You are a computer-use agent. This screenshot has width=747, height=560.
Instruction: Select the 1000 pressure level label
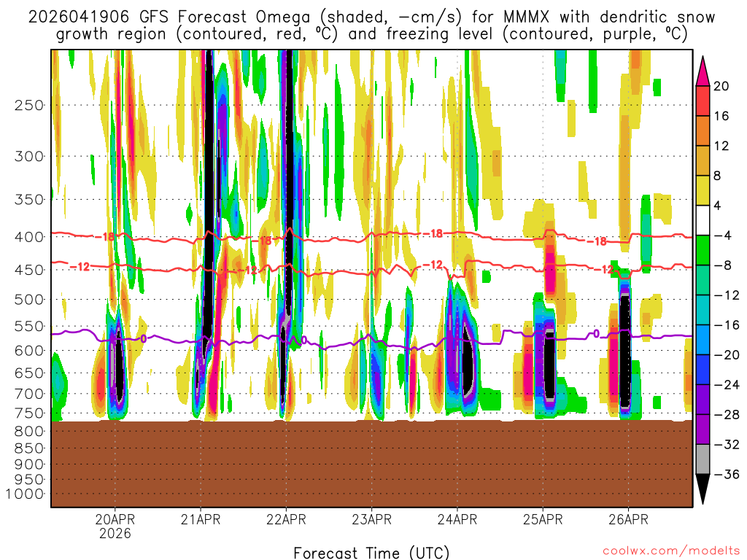(x=26, y=494)
